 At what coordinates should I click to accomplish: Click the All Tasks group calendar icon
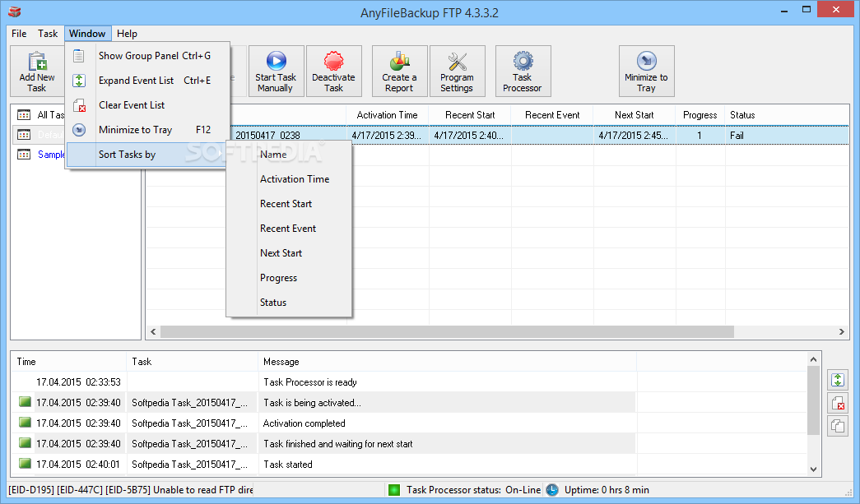[x=24, y=115]
